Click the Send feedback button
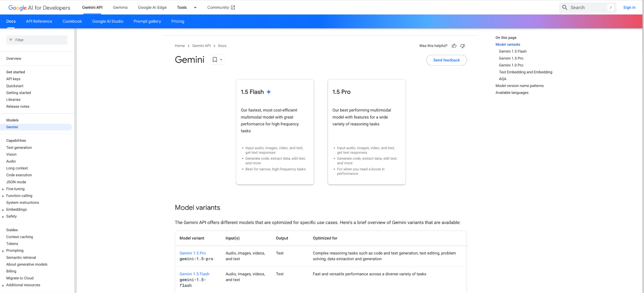This screenshot has width=644, height=293. pyautogui.click(x=446, y=60)
